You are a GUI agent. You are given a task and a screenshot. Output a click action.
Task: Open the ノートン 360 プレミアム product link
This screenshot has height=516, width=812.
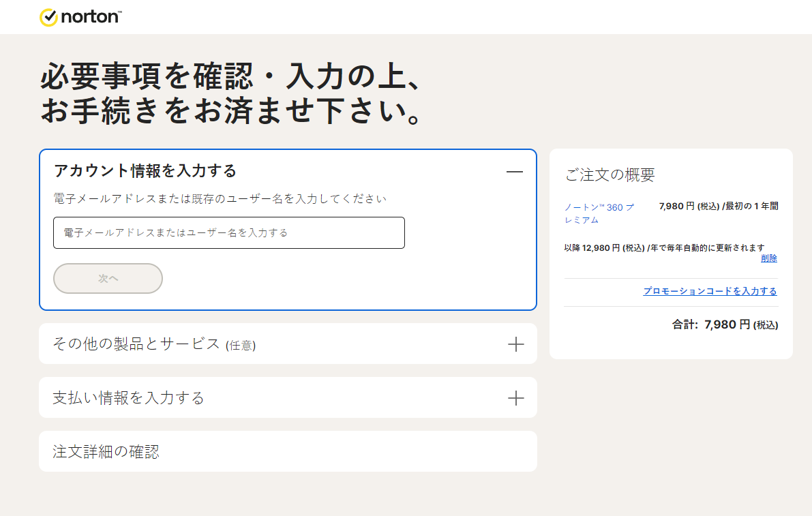click(599, 213)
